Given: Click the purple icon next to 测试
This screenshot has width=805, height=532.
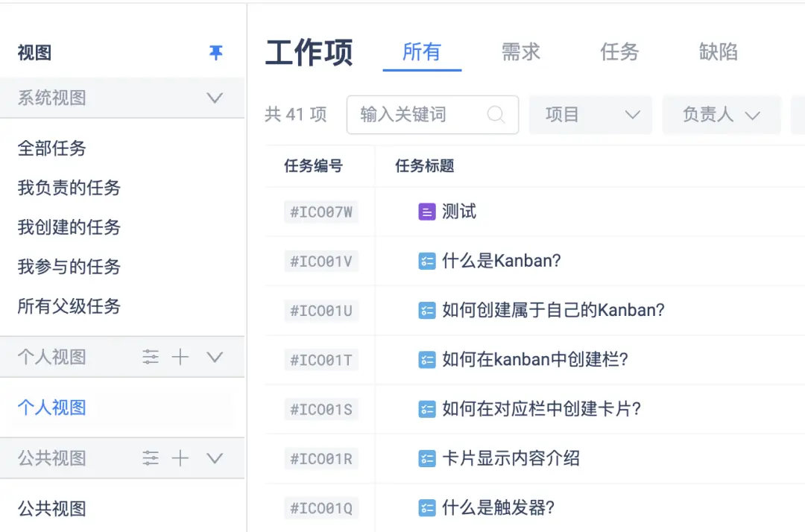Looking at the screenshot, I should (426, 212).
